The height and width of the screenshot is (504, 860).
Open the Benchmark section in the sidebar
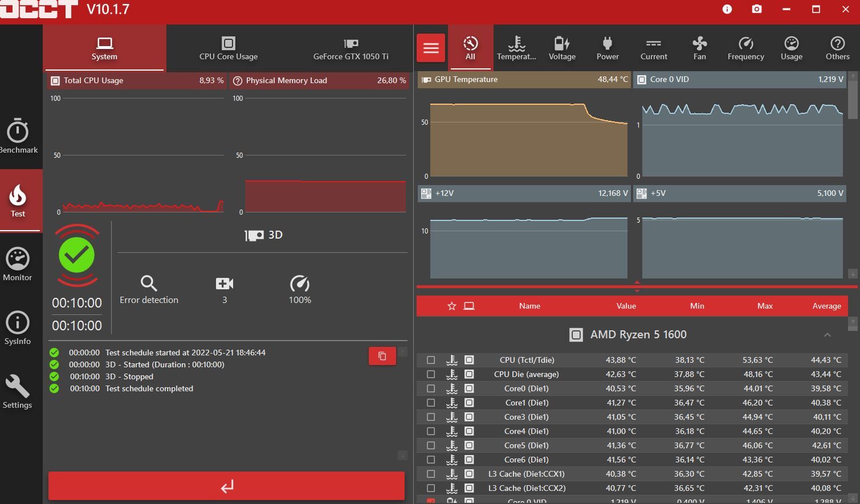coord(18,136)
